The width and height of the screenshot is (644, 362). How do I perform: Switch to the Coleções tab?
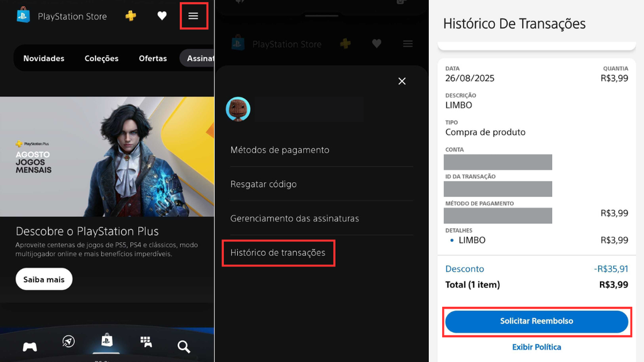[101, 58]
